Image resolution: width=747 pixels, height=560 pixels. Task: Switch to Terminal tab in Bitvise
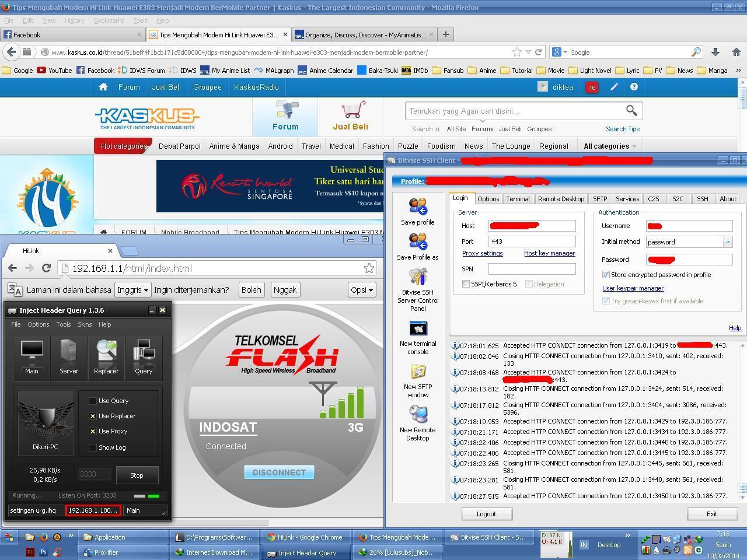click(518, 199)
